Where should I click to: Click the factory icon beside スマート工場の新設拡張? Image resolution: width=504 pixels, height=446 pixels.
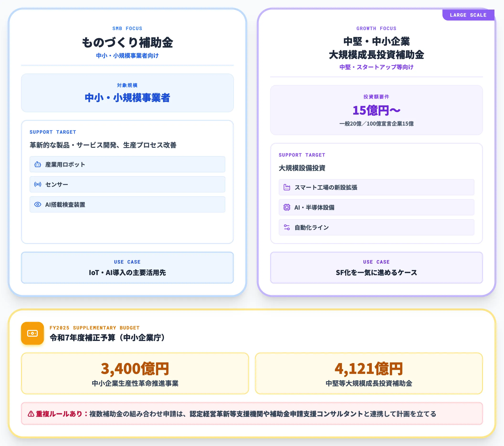coord(287,187)
